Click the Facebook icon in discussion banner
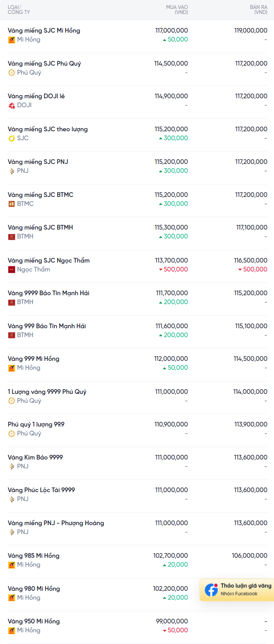 (x=211, y=590)
